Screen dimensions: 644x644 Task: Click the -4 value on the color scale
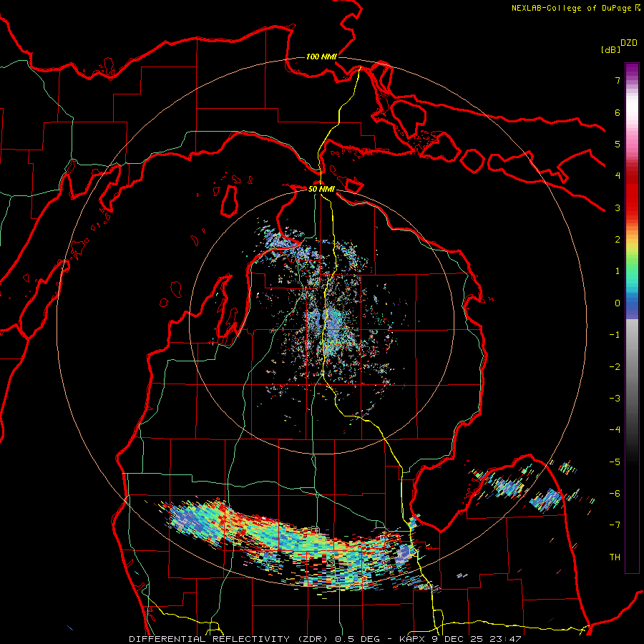(615, 430)
